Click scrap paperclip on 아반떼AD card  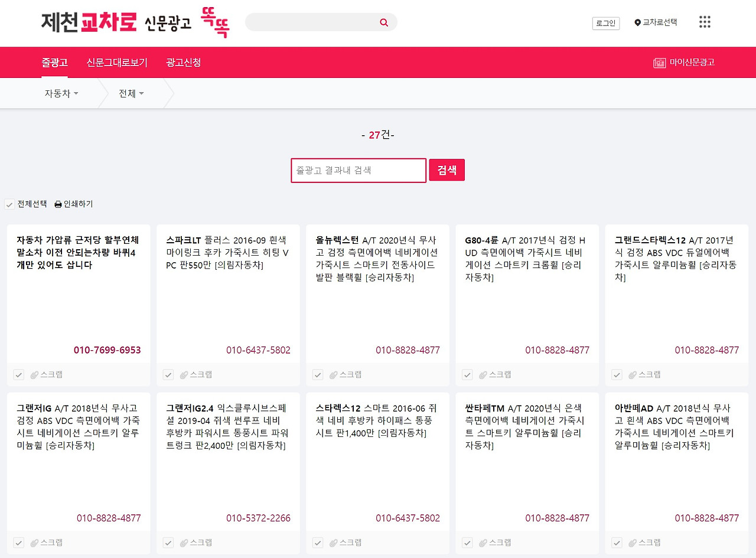[x=632, y=543]
